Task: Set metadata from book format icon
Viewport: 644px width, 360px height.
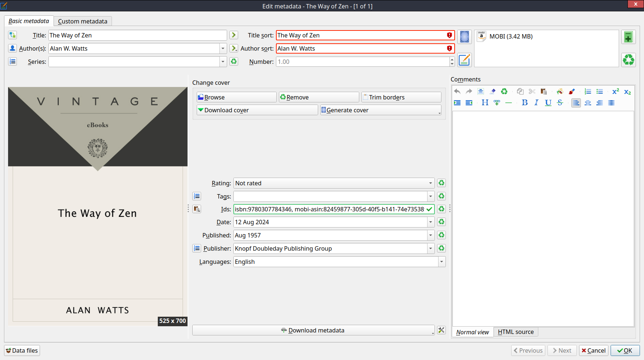Action: [x=465, y=60]
